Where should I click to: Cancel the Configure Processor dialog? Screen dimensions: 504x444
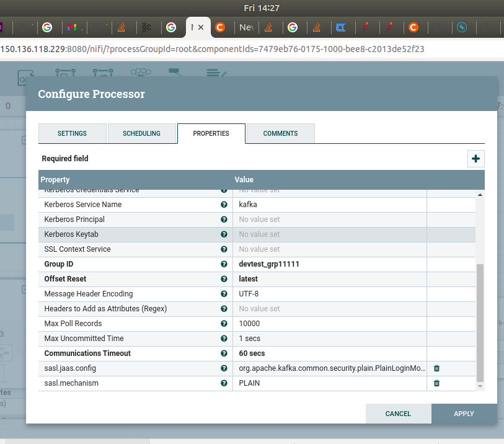click(398, 414)
